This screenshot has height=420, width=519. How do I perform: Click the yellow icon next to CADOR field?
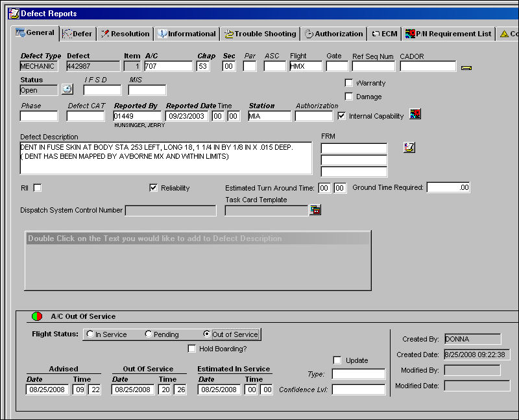coord(466,68)
